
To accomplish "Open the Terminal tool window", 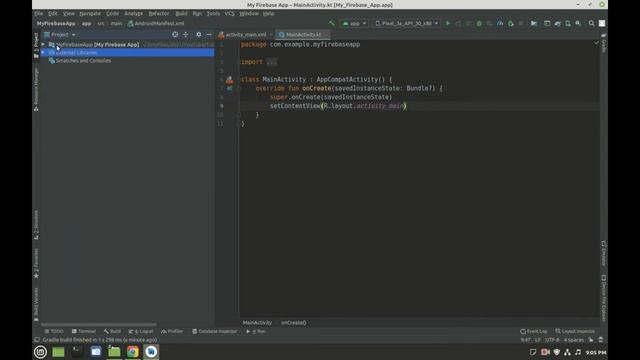I will [84, 331].
